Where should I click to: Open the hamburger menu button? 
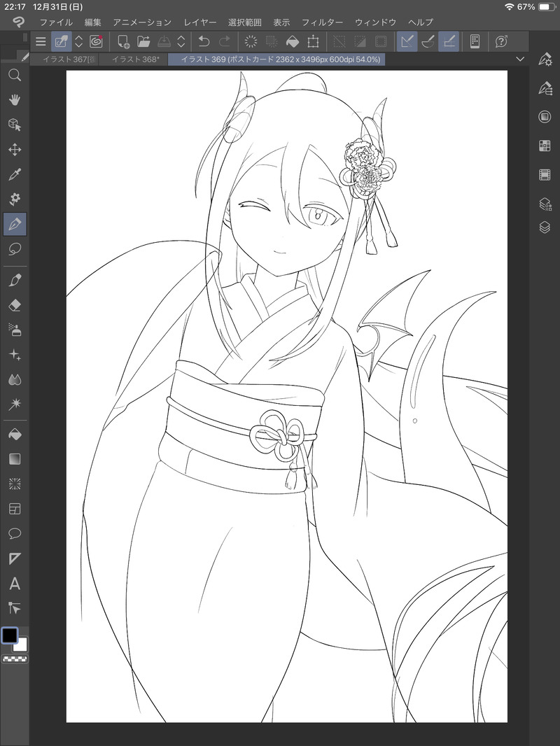click(41, 41)
